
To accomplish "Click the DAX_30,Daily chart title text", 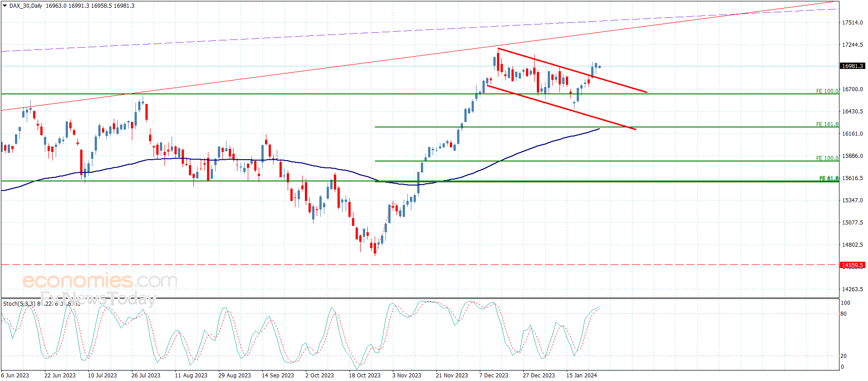I will pos(26,6).
